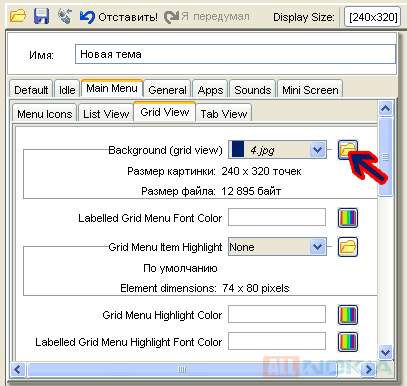The image size is (407, 386).
Task: Redo with the Я передумал button
Action: click(x=206, y=16)
